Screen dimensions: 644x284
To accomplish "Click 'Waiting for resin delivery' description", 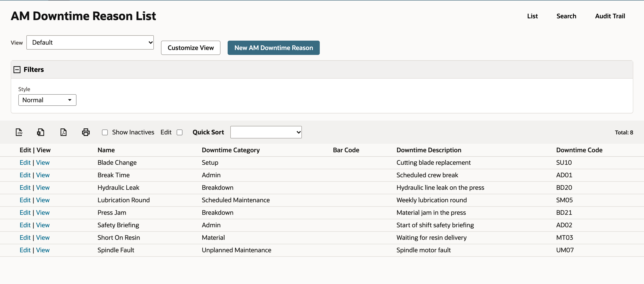I will pos(431,238).
